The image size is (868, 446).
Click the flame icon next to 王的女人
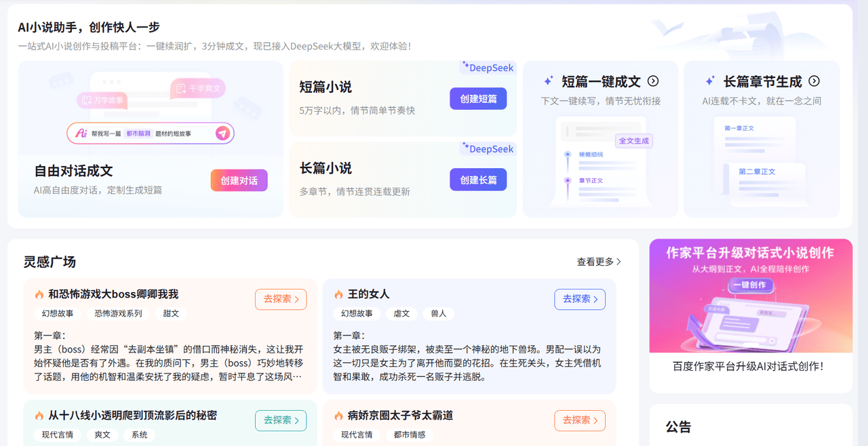(338, 295)
